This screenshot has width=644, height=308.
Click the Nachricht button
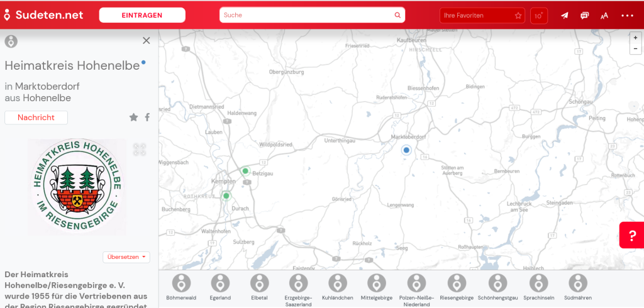click(x=36, y=118)
